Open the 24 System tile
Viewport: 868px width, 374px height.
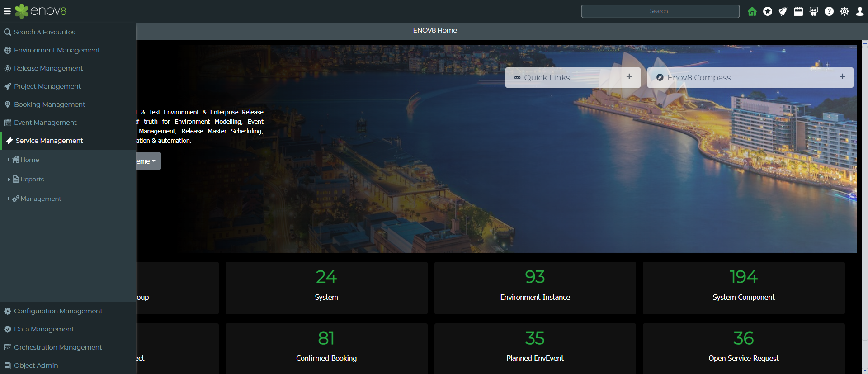326,288
